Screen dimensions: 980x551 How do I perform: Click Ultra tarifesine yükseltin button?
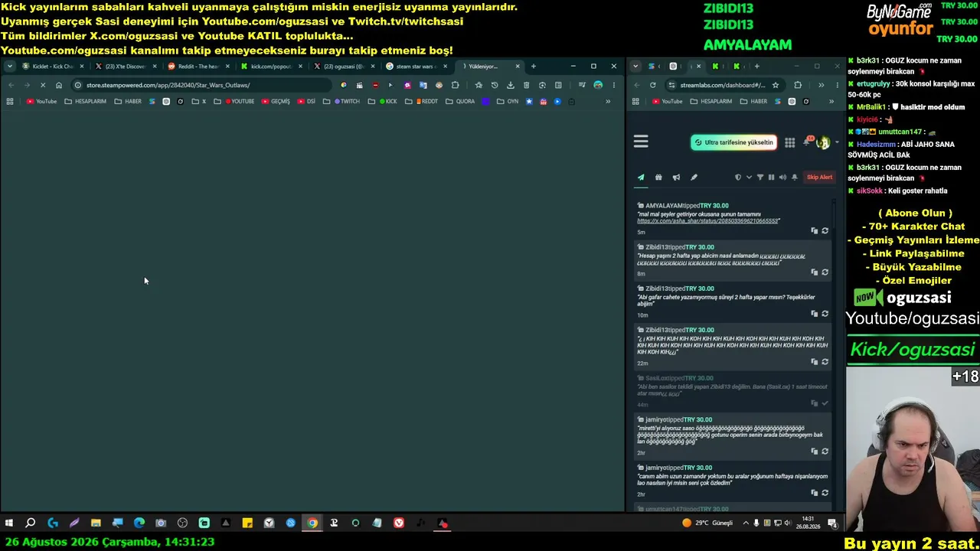(x=734, y=142)
